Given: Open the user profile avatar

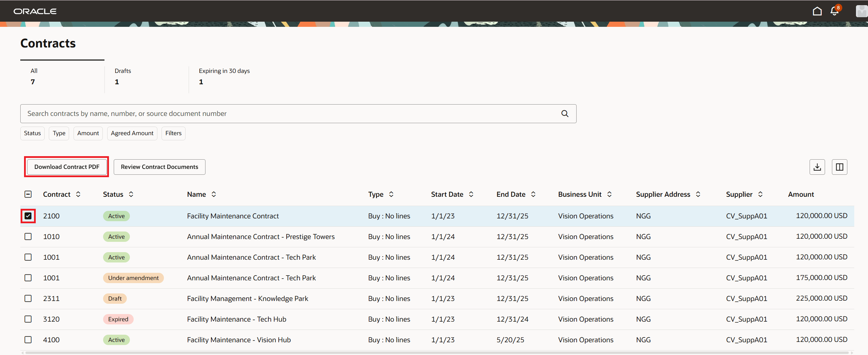Looking at the screenshot, I should (861, 11).
